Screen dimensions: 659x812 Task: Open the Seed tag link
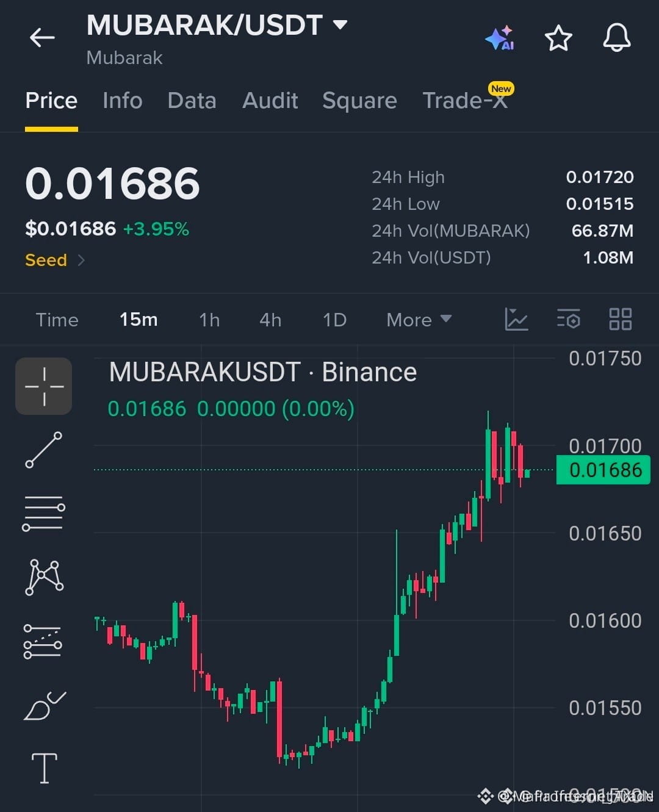pos(46,260)
